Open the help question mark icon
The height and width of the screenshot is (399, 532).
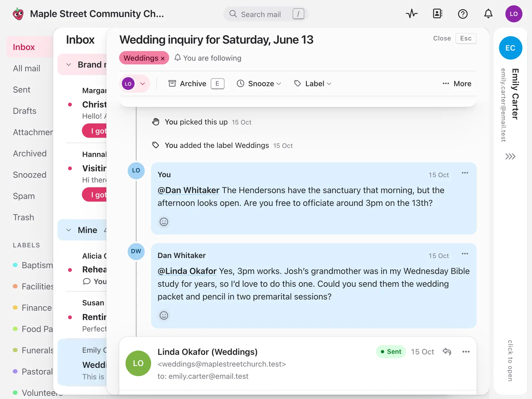click(x=463, y=14)
